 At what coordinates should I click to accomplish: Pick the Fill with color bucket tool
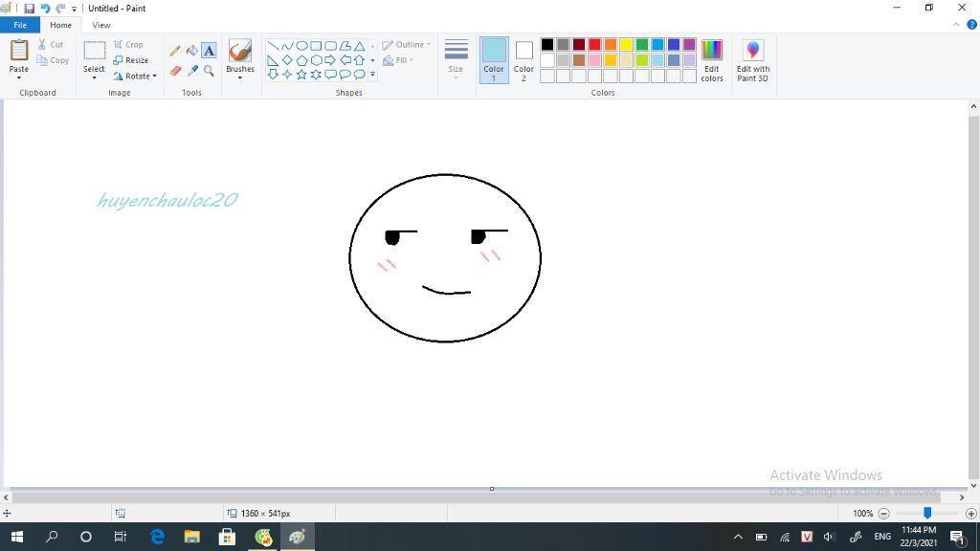[x=191, y=51]
